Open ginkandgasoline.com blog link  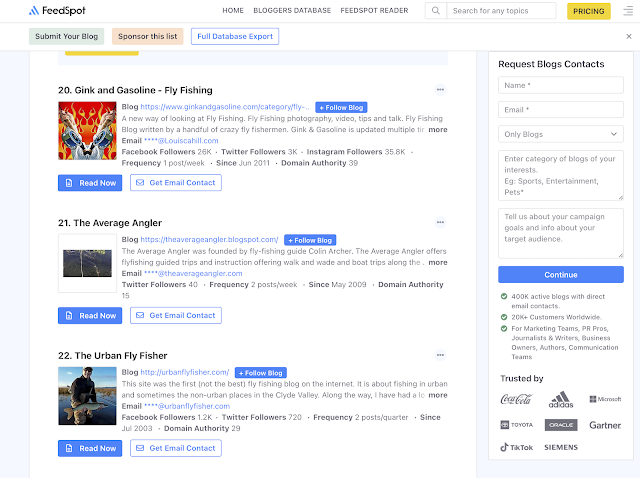225,107
